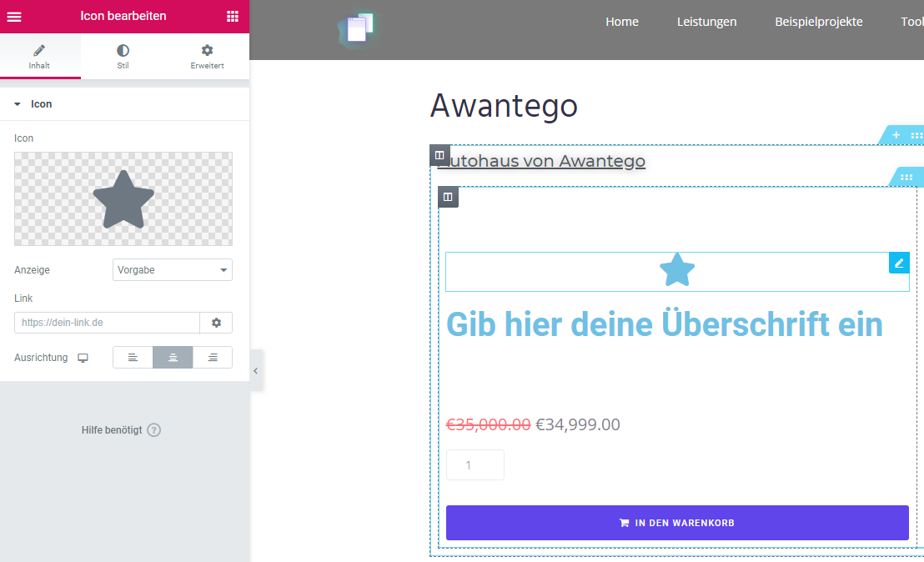Set icon alignment to left
The height and width of the screenshot is (562, 924).
[133, 357]
